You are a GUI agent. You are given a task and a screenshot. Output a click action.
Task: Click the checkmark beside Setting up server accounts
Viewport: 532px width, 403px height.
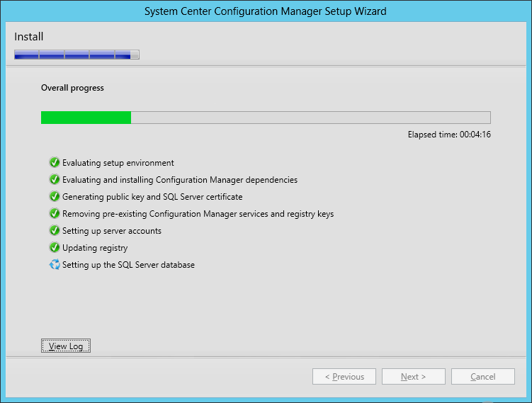tap(55, 230)
